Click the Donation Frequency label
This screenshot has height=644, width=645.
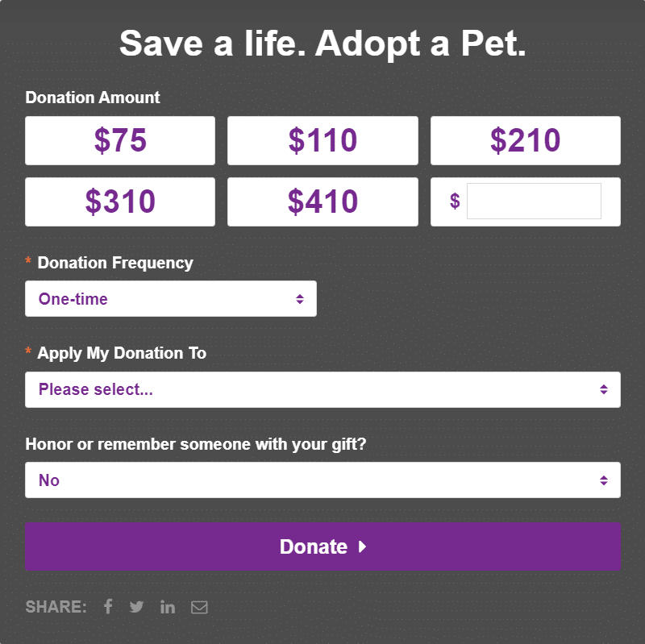pyautogui.click(x=115, y=263)
